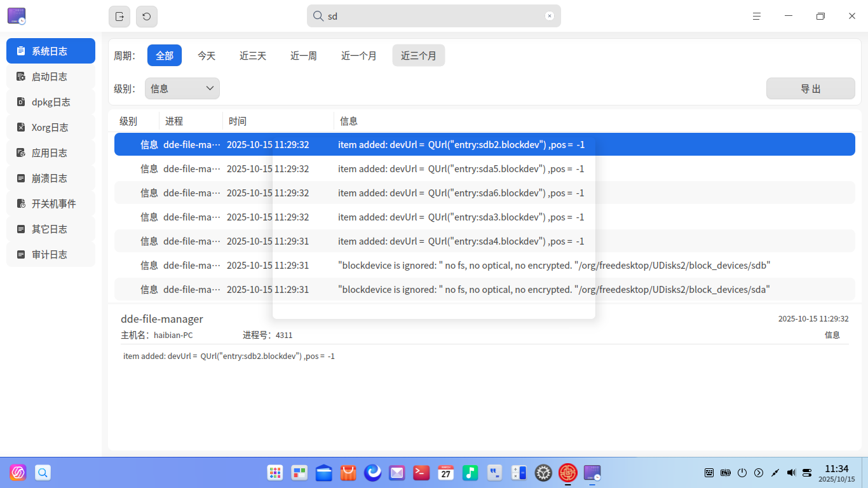Click into the search field containing sd
The image size is (868, 488).
click(434, 17)
